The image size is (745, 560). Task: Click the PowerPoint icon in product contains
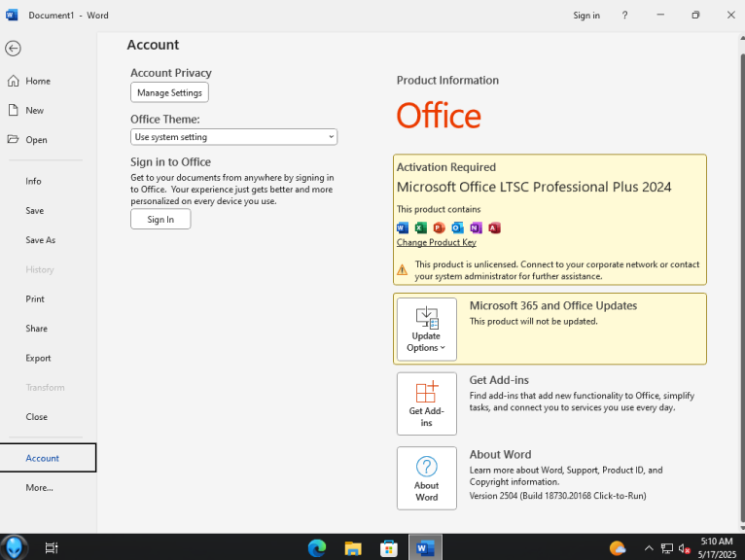click(439, 228)
